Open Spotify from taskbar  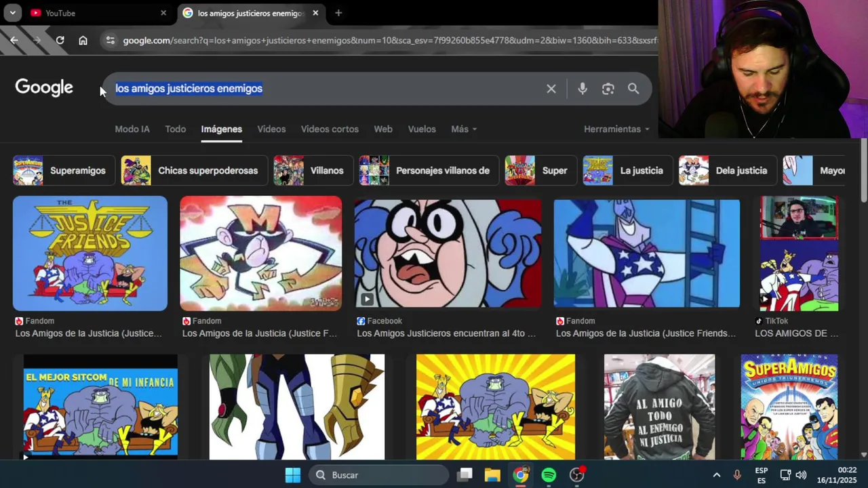[549, 475]
